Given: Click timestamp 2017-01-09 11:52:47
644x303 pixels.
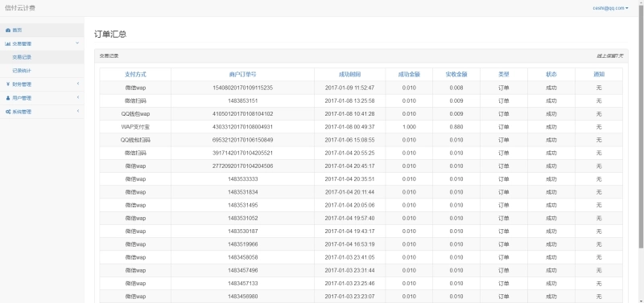Looking at the screenshot, I should 349,88.
